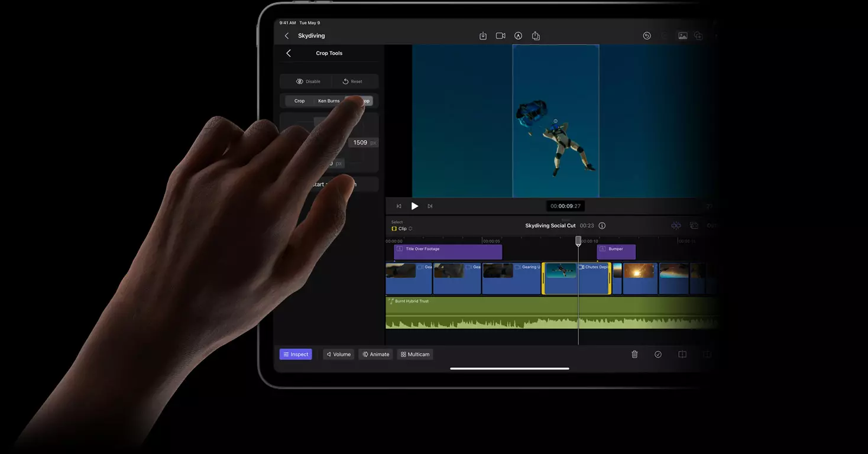868x454 pixels.
Task: Show project info for Skydiving Social Cut
Action: 602,226
